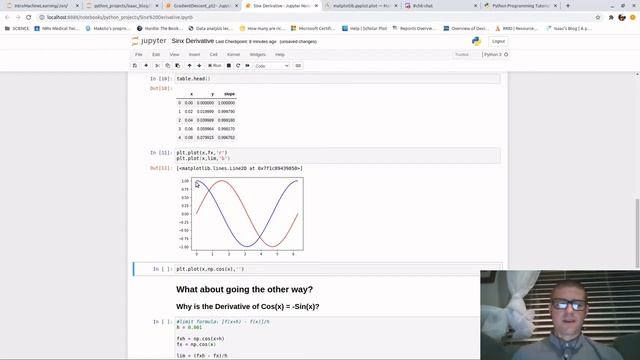Move selected cell down arrow icon
640x360 pixels.
pyautogui.click(x=199, y=66)
